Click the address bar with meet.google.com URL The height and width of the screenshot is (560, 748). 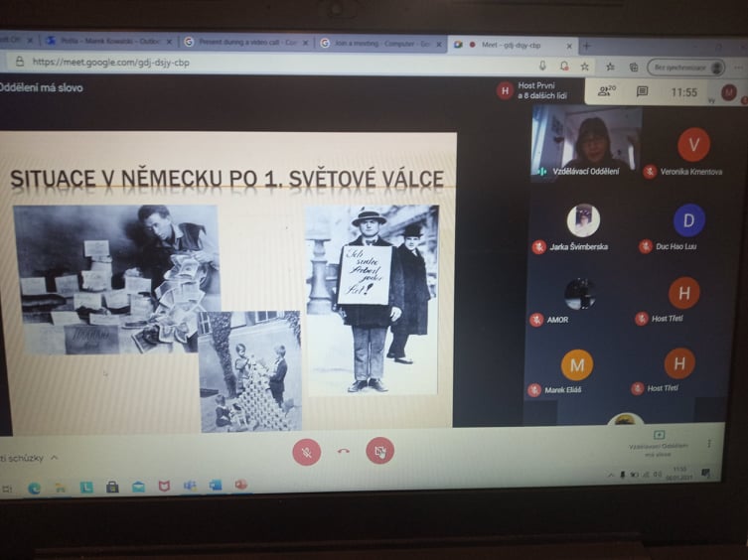pos(272,63)
